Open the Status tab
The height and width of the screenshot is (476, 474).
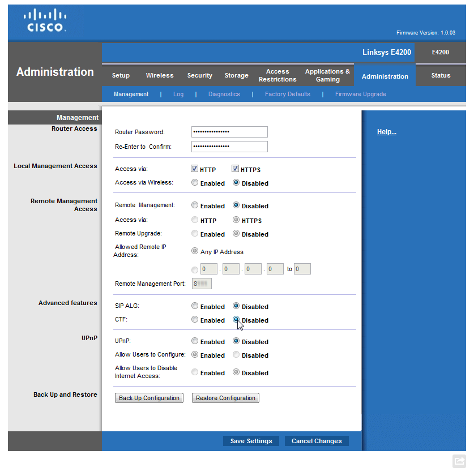pyautogui.click(x=441, y=75)
